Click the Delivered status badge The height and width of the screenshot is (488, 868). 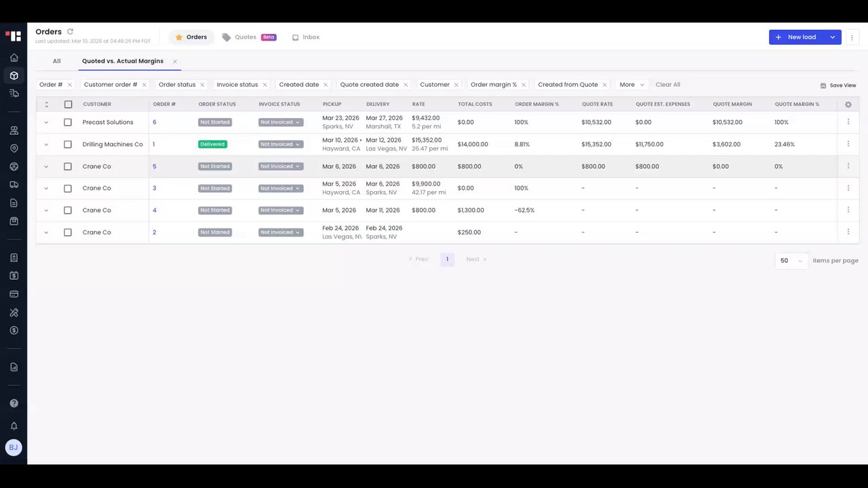pos(213,144)
